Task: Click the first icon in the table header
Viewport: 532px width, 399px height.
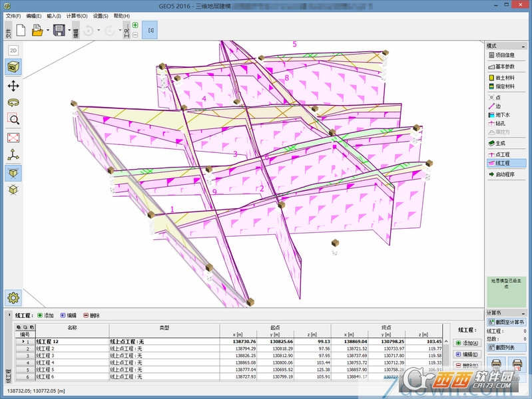Action: (x=19, y=327)
